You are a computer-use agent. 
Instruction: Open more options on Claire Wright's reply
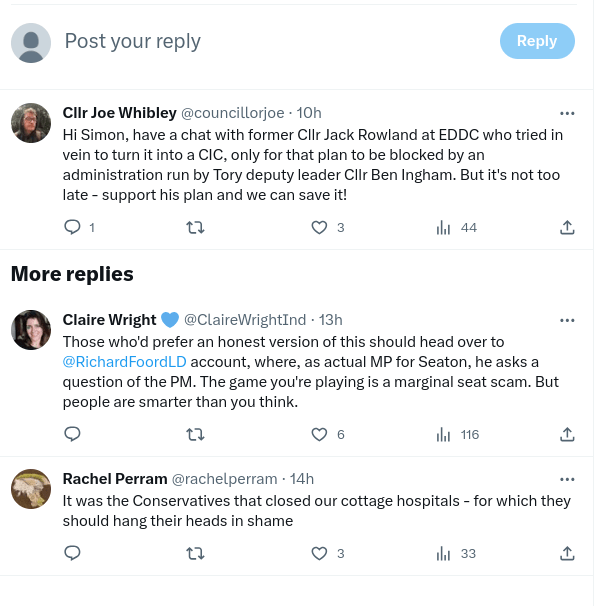[x=567, y=320]
